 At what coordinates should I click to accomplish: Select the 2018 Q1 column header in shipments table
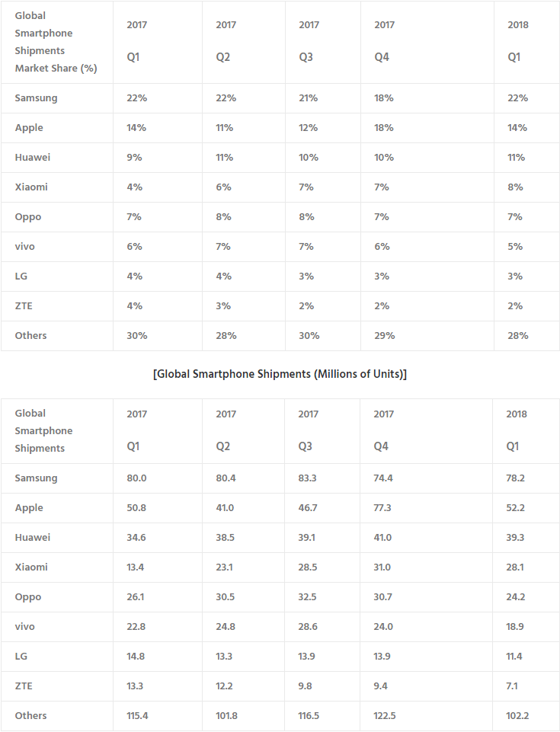pyautogui.click(x=526, y=431)
